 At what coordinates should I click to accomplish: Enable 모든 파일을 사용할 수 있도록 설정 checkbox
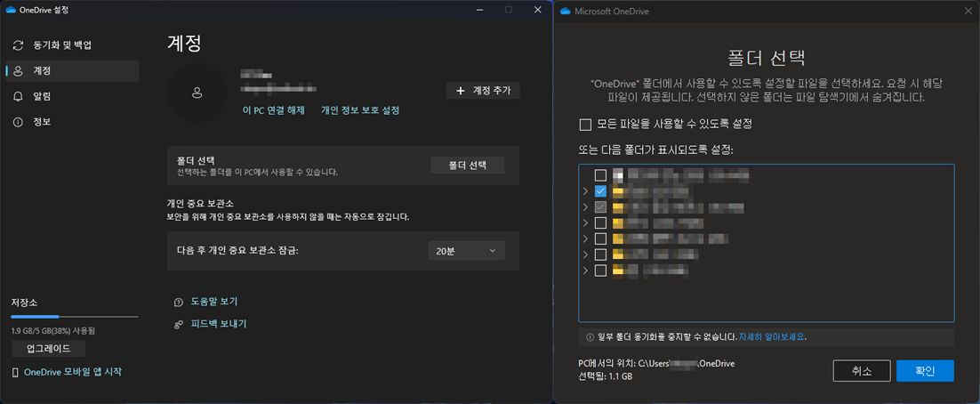(586, 125)
